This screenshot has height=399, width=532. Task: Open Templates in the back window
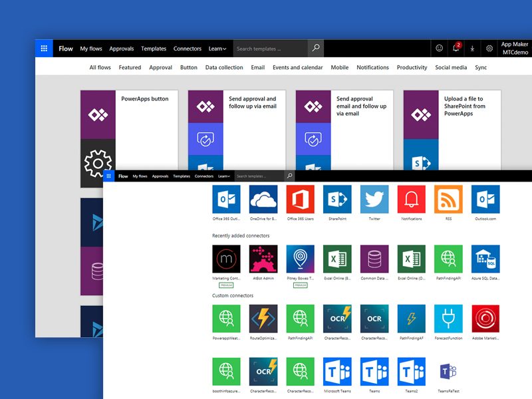[x=154, y=49]
